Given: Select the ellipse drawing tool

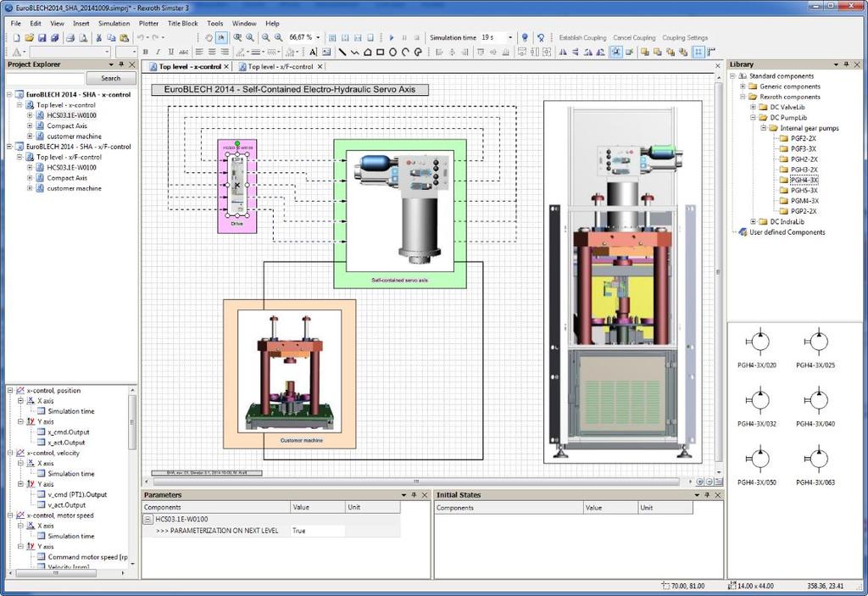Looking at the screenshot, I should 393,52.
